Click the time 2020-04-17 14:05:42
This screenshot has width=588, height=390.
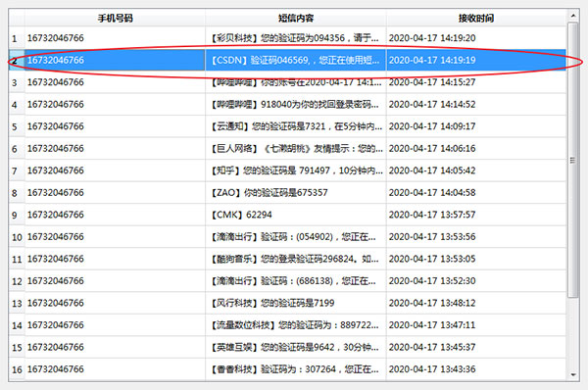click(432, 171)
